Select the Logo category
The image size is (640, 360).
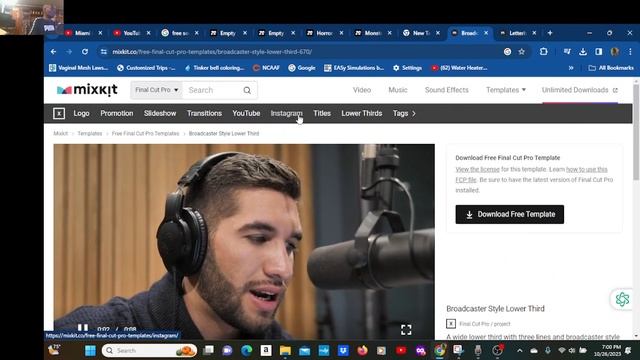(x=81, y=113)
